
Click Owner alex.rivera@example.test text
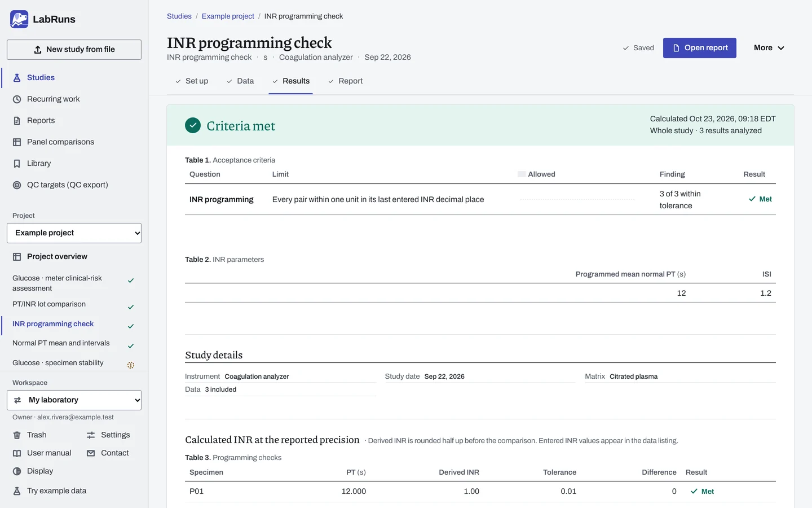tap(63, 417)
